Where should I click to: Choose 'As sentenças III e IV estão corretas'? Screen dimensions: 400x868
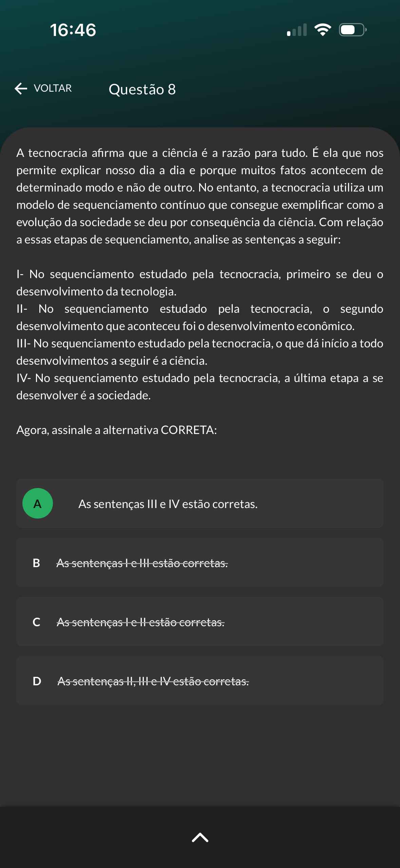point(168,504)
